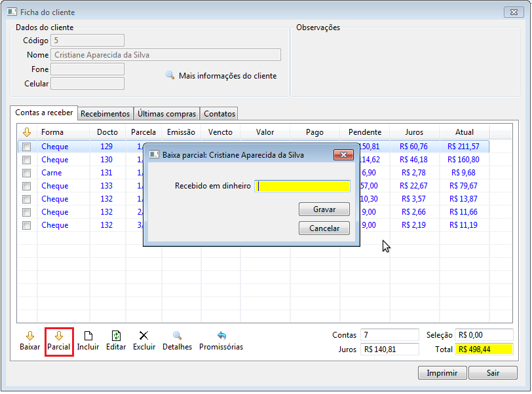Viewport: 532px width, 394px height.
Task: Sort by the Docto column header
Action: [x=107, y=132]
